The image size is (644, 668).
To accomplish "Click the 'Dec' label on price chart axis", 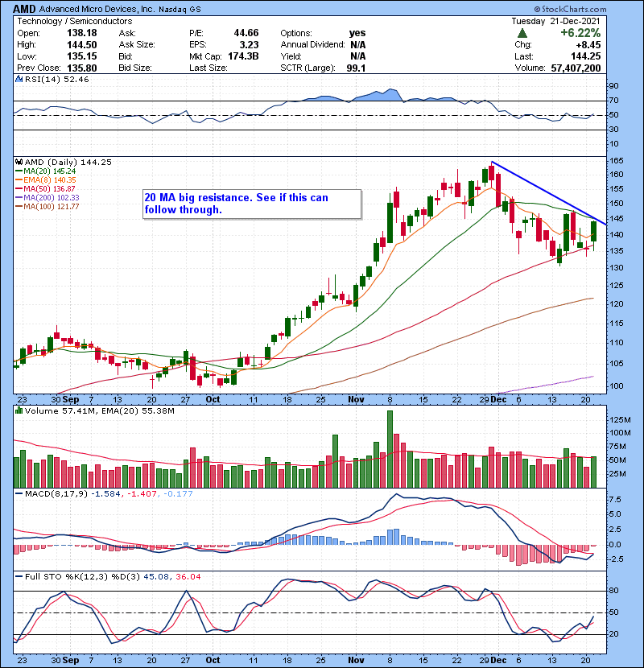I will [x=498, y=400].
